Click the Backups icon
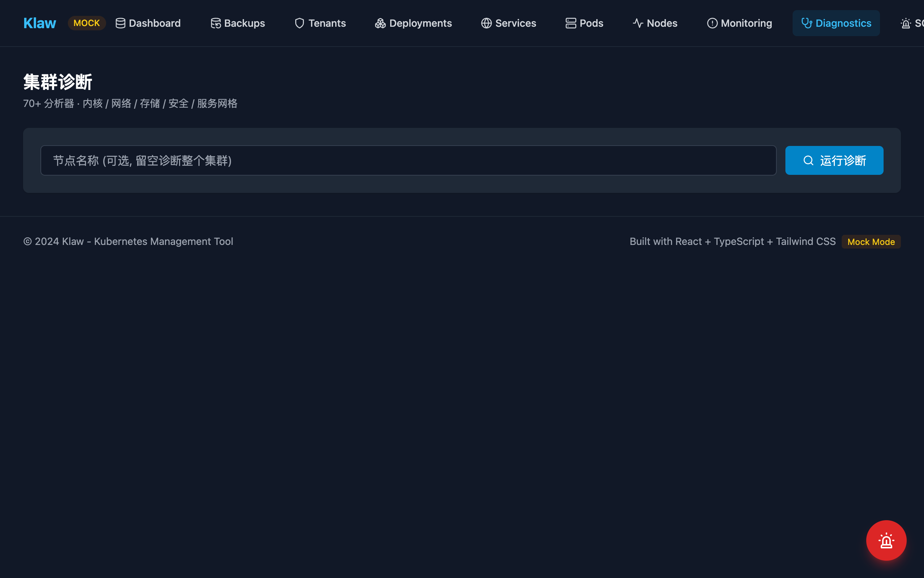The width and height of the screenshot is (924, 578). pos(216,23)
